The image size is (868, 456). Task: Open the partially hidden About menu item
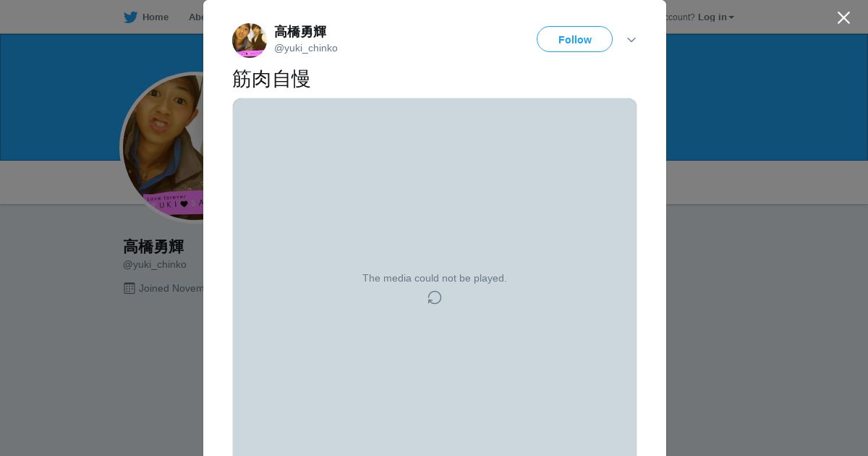pos(195,17)
